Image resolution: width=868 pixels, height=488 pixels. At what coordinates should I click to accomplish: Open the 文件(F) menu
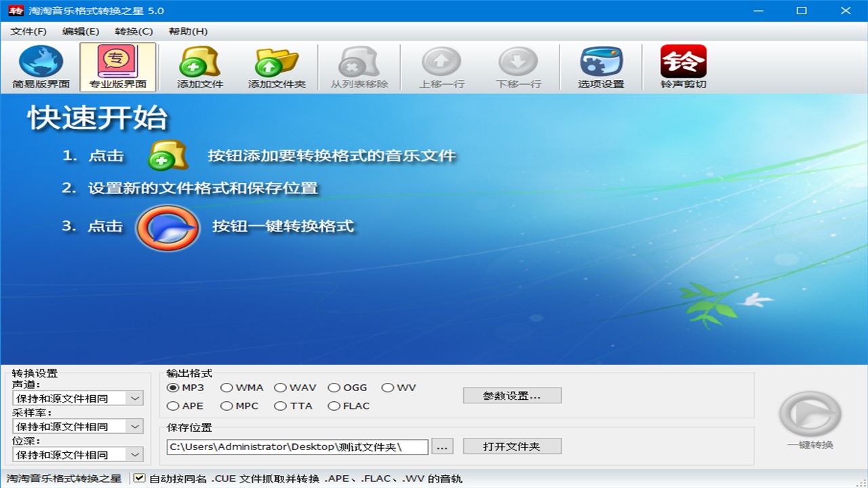click(28, 31)
